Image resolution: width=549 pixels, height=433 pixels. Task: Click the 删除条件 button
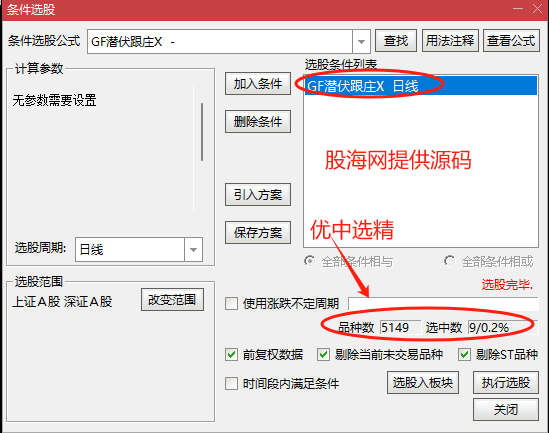point(258,121)
